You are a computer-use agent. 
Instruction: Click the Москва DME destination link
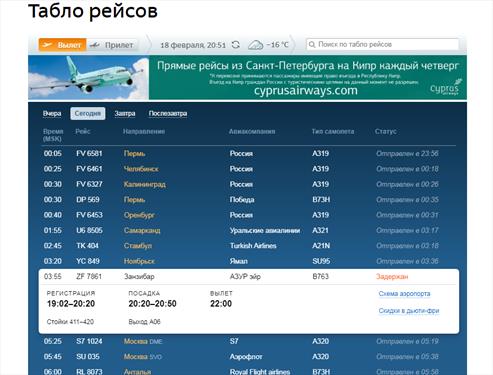[143, 341]
